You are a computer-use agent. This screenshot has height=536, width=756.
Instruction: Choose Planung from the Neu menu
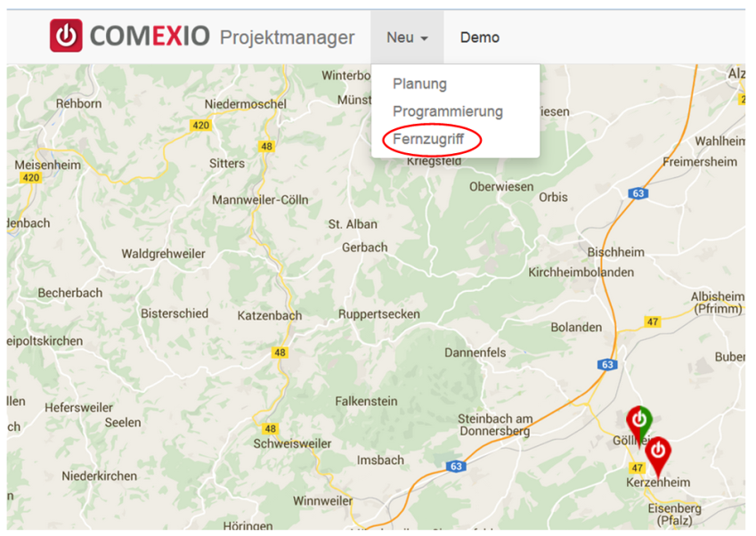419,84
